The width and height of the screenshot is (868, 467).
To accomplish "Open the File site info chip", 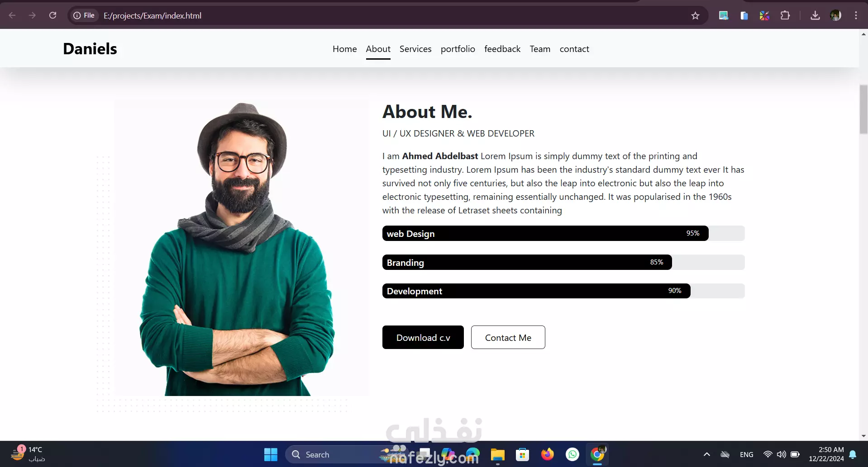I will [84, 15].
